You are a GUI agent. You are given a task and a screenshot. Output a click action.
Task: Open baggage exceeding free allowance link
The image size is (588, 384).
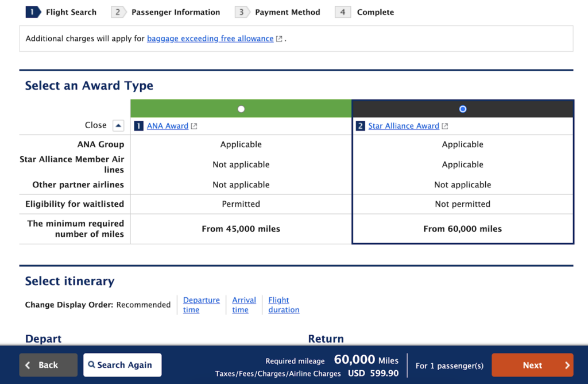pos(210,39)
